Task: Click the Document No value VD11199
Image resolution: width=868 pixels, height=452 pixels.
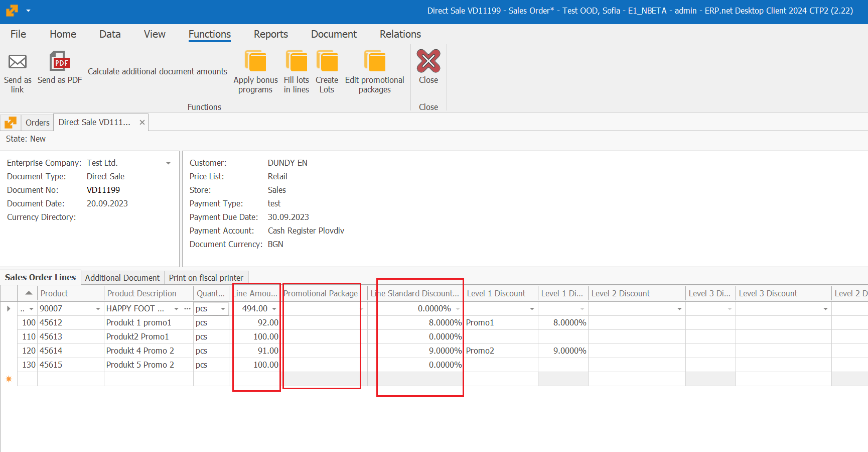Action: 103,190
